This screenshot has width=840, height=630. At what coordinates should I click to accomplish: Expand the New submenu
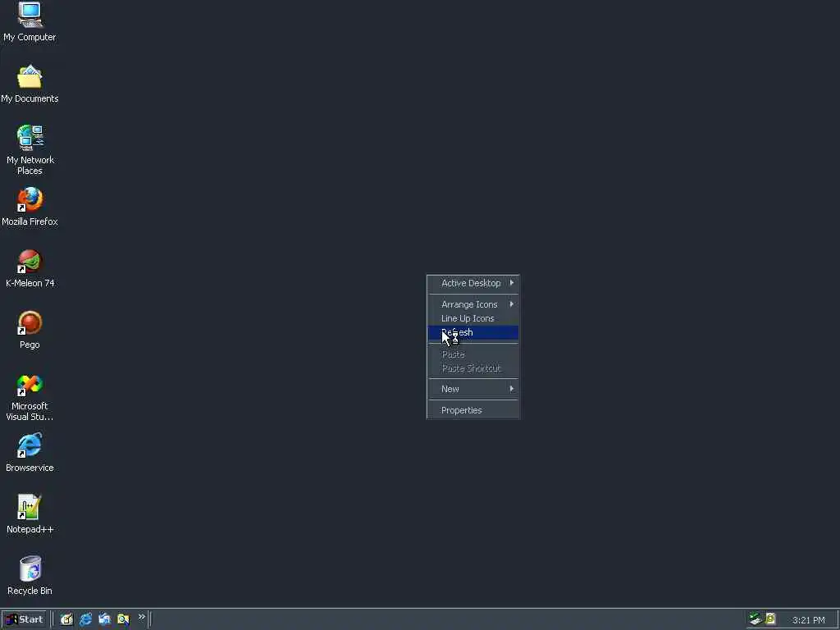tap(473, 389)
